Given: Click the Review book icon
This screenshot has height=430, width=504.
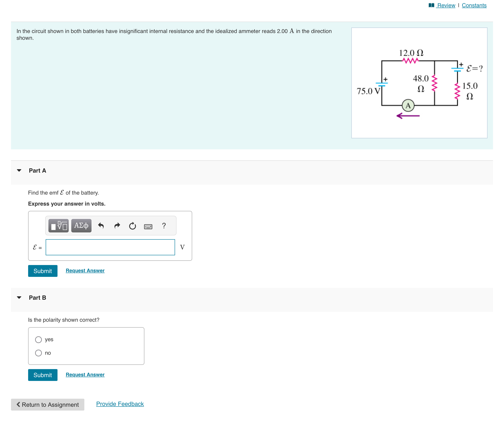Looking at the screenshot, I should coord(431,5).
